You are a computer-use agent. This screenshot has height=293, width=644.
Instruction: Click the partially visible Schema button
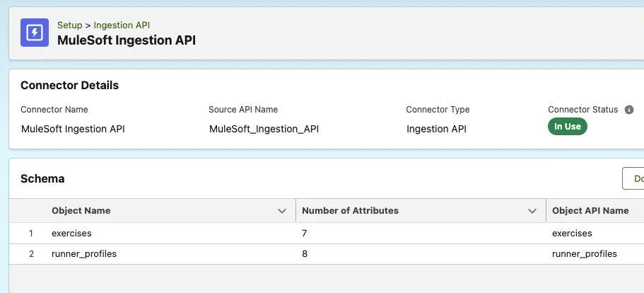pos(633,178)
